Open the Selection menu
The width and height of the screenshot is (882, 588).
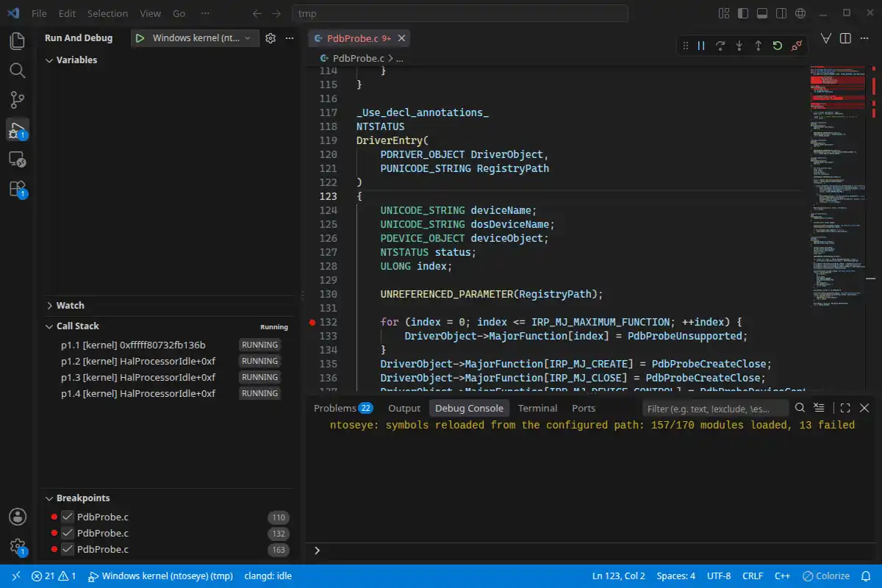tap(107, 13)
